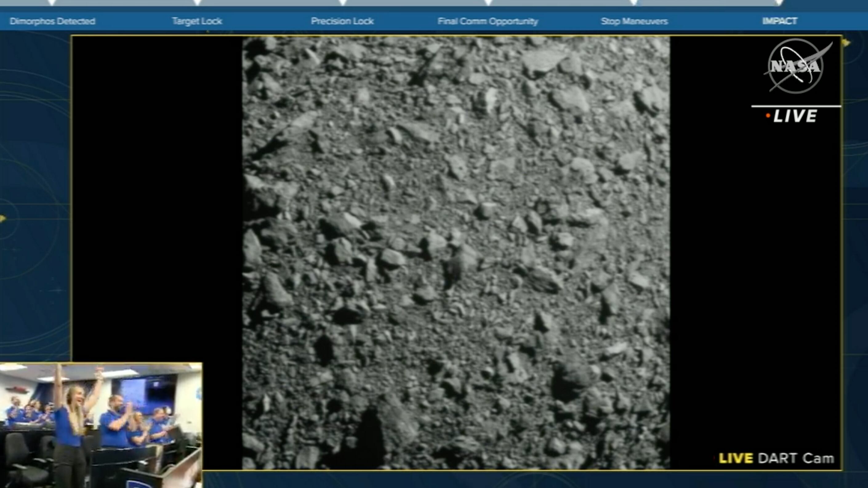
Task: Click the white marker above IMPACT
Action: click(779, 3)
